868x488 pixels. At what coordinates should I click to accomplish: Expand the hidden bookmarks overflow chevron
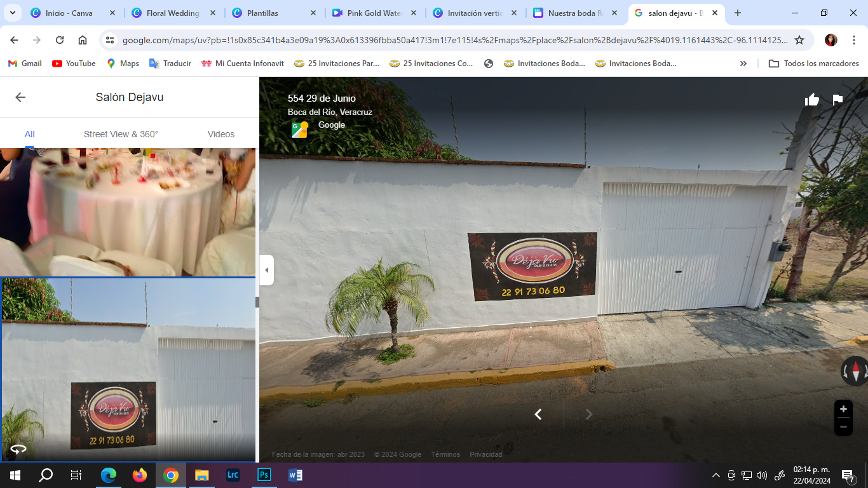pyautogui.click(x=743, y=64)
